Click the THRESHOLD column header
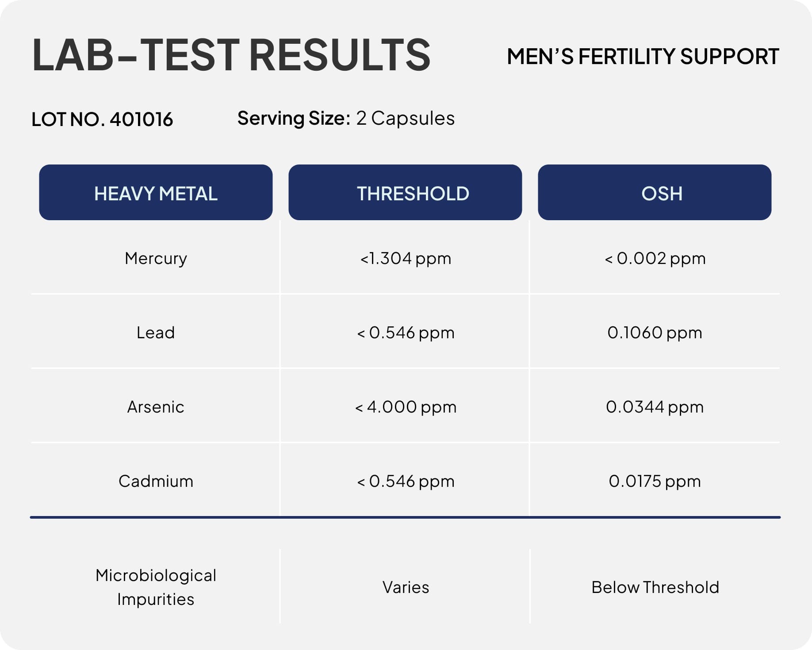The image size is (812, 650). pos(405,193)
